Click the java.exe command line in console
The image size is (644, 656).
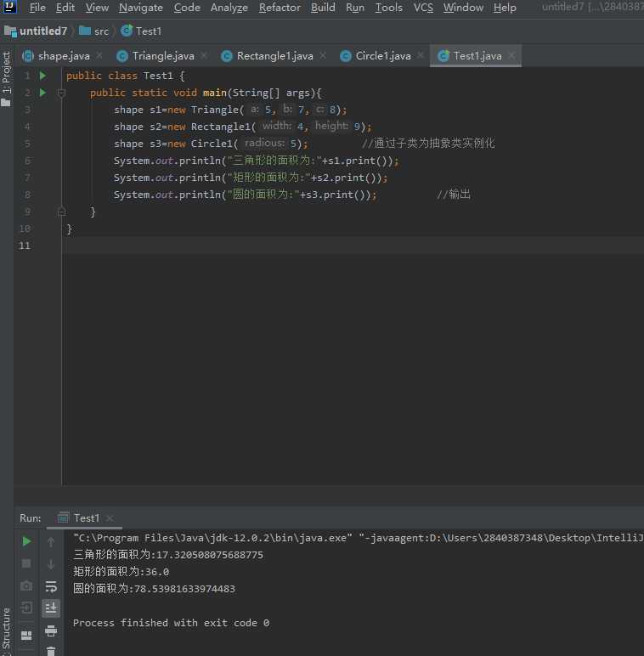[x=359, y=538]
